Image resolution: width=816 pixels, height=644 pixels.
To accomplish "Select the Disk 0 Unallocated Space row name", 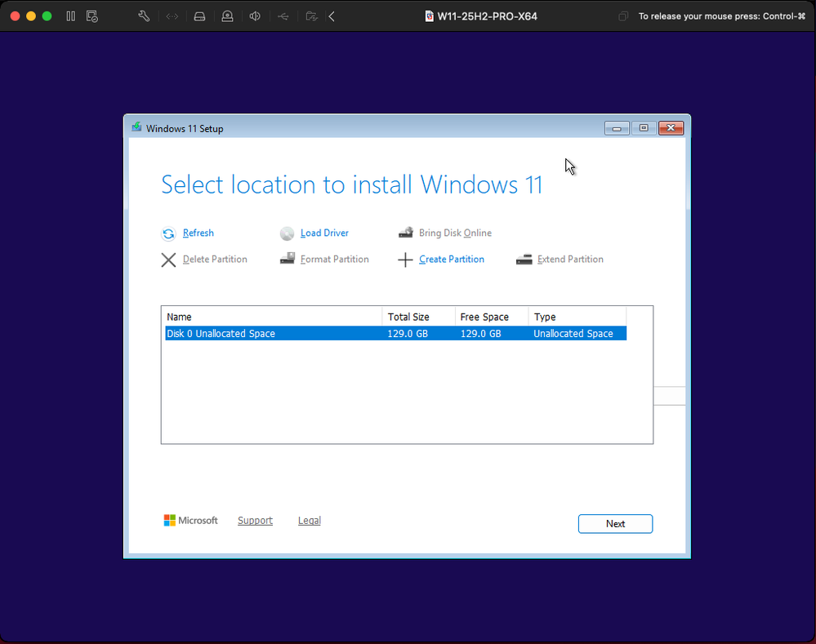I will coord(221,334).
